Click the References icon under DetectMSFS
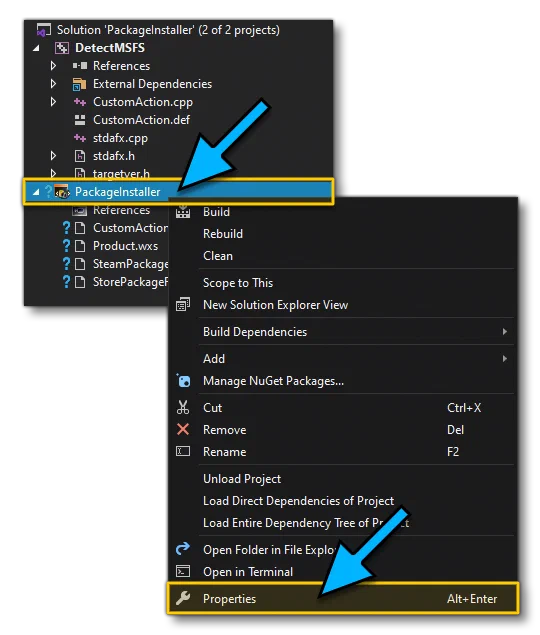The width and height of the screenshot is (540, 635). [x=80, y=66]
